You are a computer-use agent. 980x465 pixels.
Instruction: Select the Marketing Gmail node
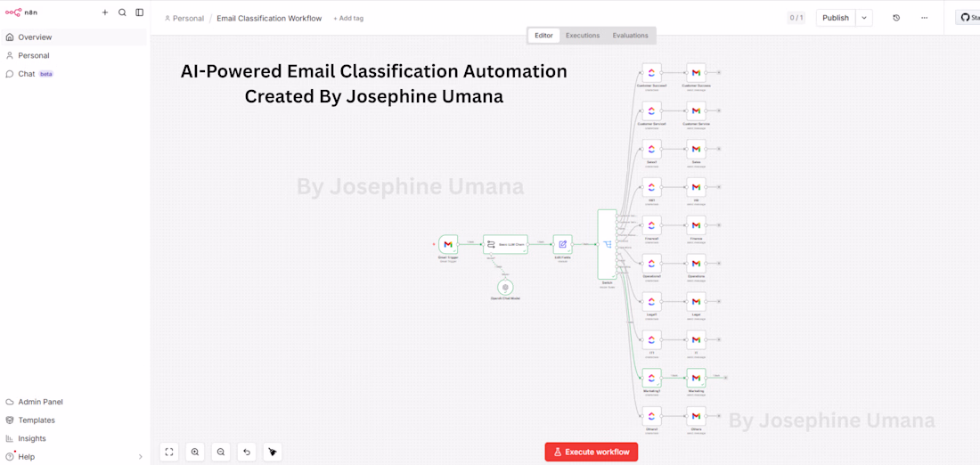[x=697, y=378]
